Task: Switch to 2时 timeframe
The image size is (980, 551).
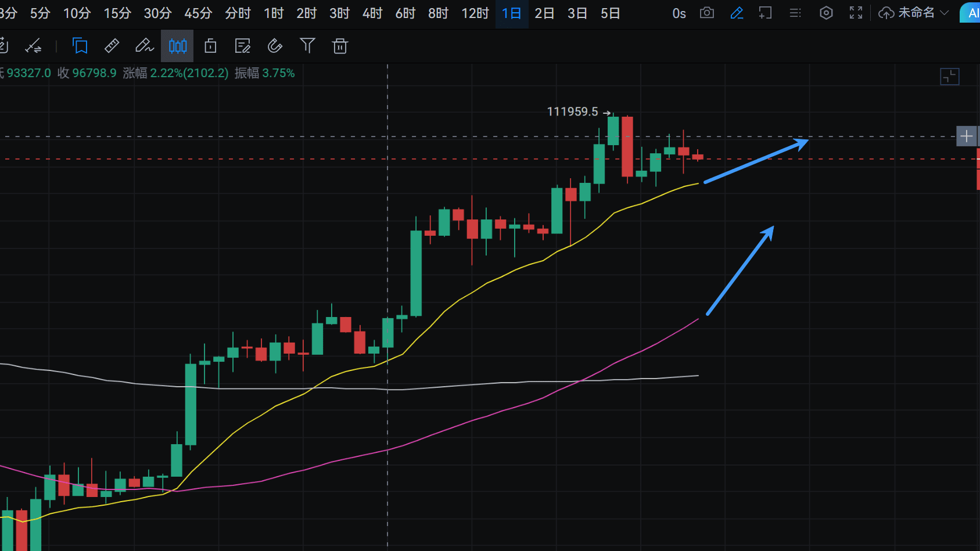Action: click(x=307, y=13)
